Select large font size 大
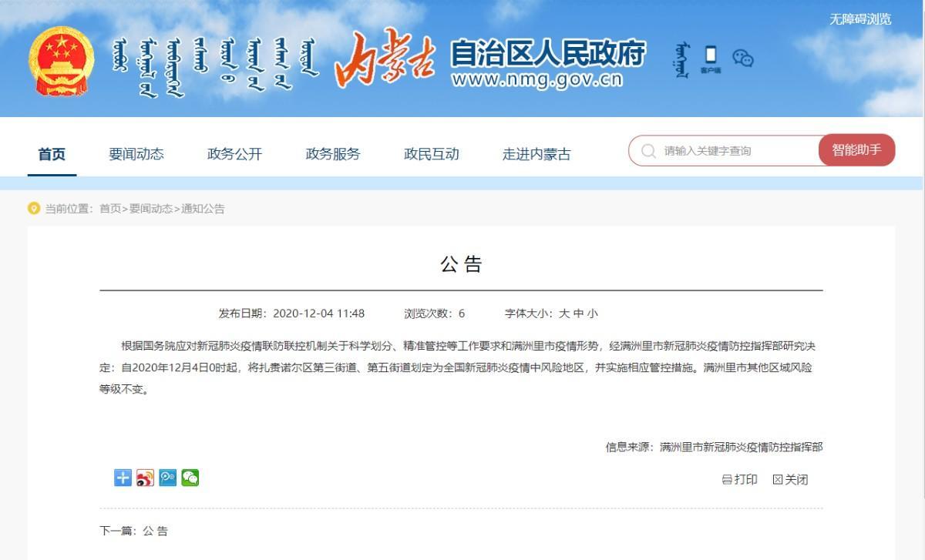925x560 pixels. click(x=563, y=314)
